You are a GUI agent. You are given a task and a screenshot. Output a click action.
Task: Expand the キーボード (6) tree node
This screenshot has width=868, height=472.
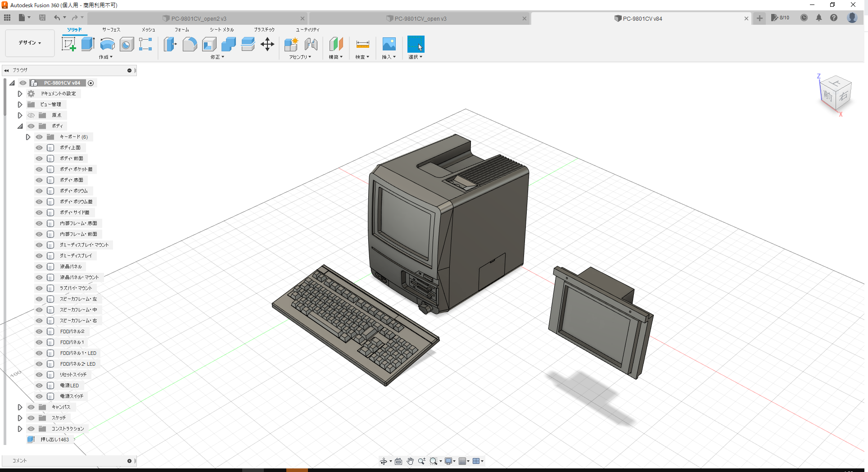tap(28, 136)
